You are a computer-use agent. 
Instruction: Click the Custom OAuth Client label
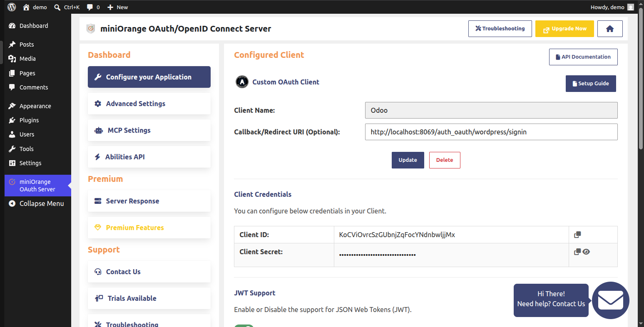coord(286,82)
